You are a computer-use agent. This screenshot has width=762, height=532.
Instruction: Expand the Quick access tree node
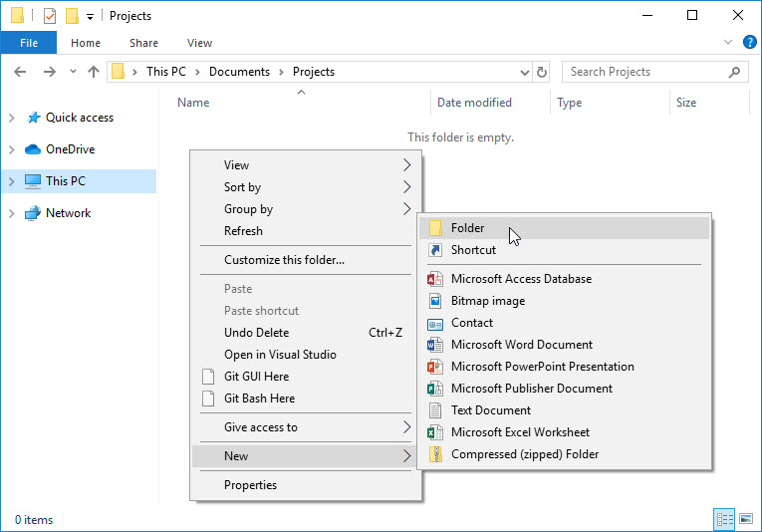[11, 118]
